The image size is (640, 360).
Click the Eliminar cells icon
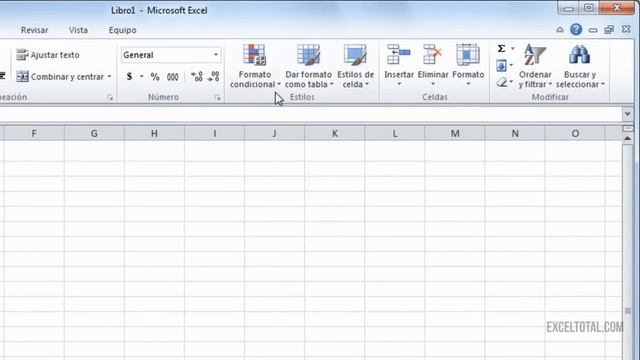pos(433,55)
